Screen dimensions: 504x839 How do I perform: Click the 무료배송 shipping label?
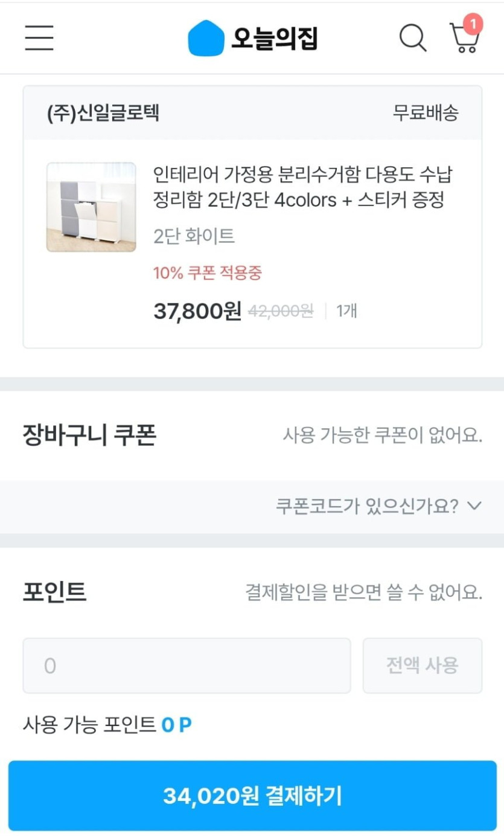click(426, 113)
